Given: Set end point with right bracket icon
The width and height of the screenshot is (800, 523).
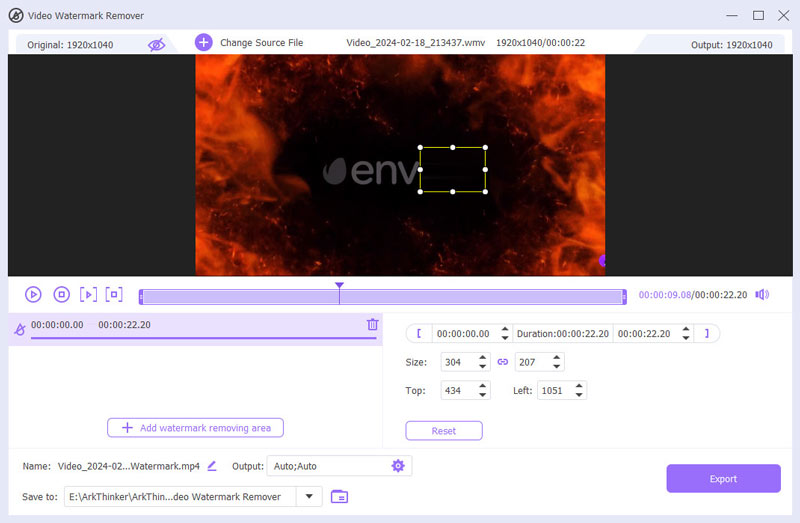Looking at the screenshot, I should [707, 333].
